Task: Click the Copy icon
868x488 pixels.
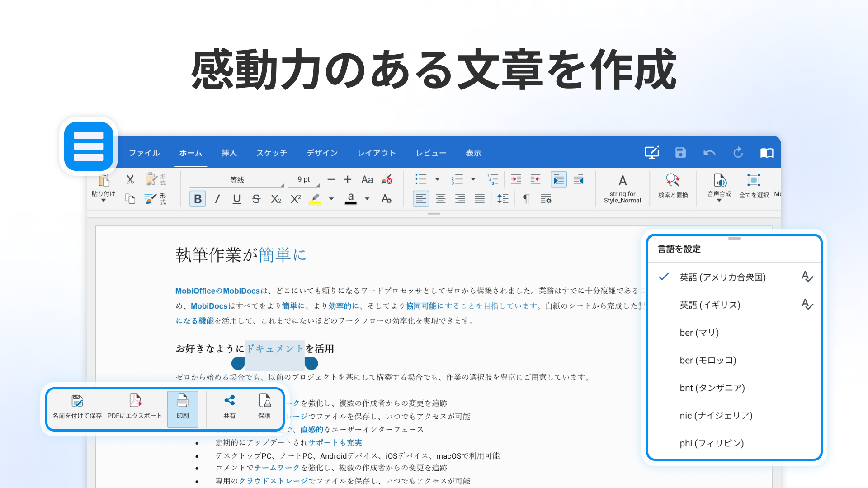Action: (x=130, y=199)
